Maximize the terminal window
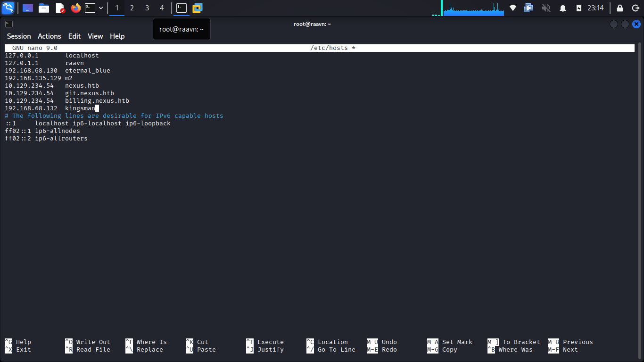The width and height of the screenshot is (644, 362). click(x=625, y=24)
